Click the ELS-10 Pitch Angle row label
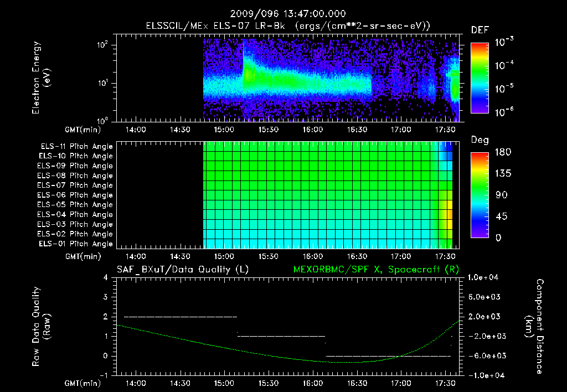Image resolution: width=567 pixels, height=392 pixels. 76,156
